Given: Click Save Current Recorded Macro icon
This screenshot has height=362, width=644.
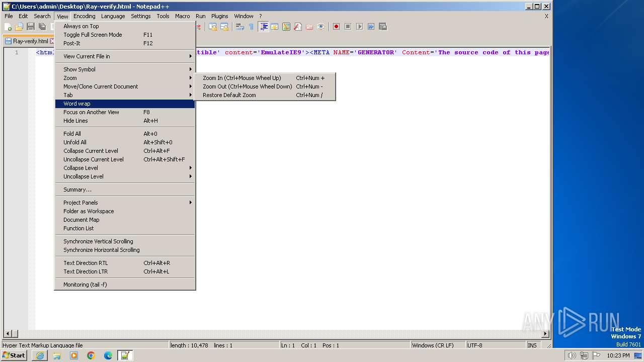Looking at the screenshot, I should coord(382,27).
